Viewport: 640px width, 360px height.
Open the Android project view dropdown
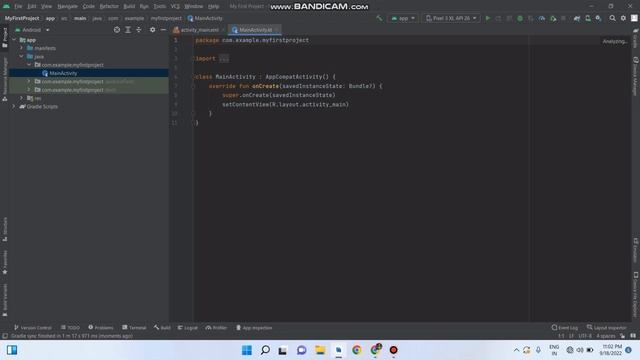point(32,30)
